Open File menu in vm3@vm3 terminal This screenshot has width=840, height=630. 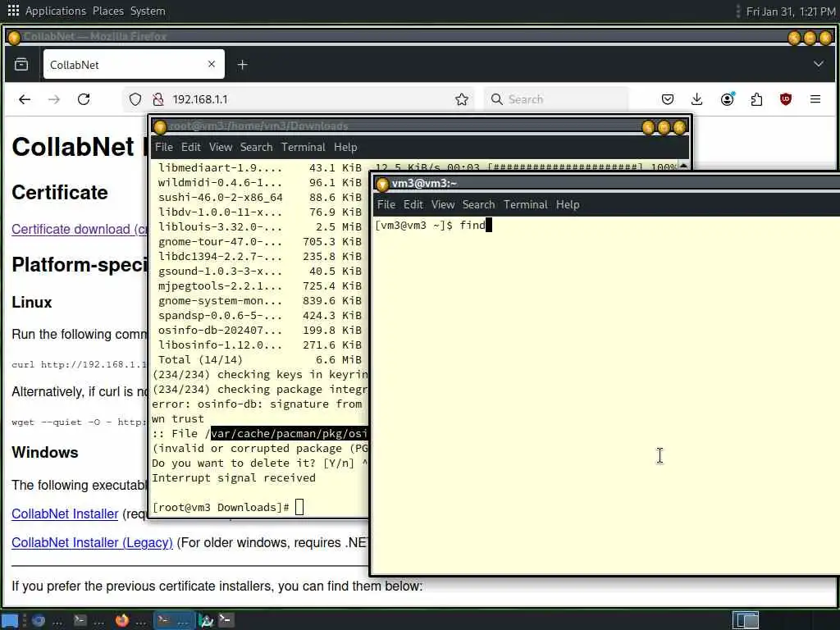click(386, 204)
